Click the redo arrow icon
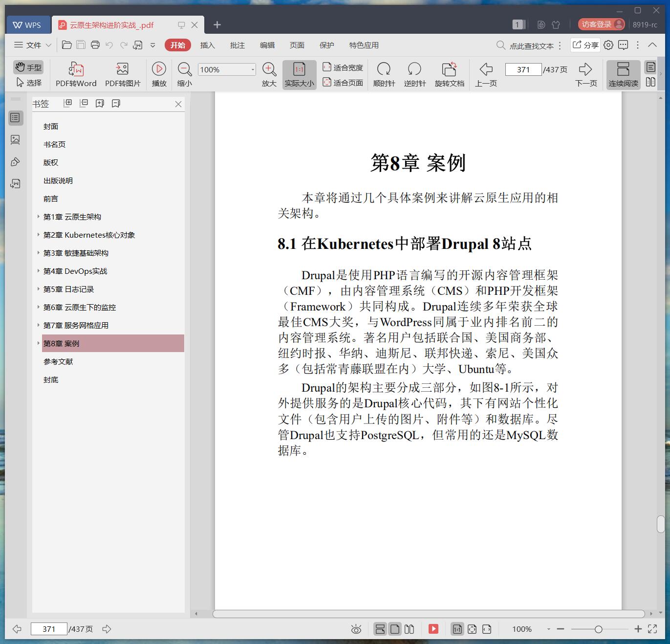Image resolution: width=670 pixels, height=644 pixels. click(124, 45)
